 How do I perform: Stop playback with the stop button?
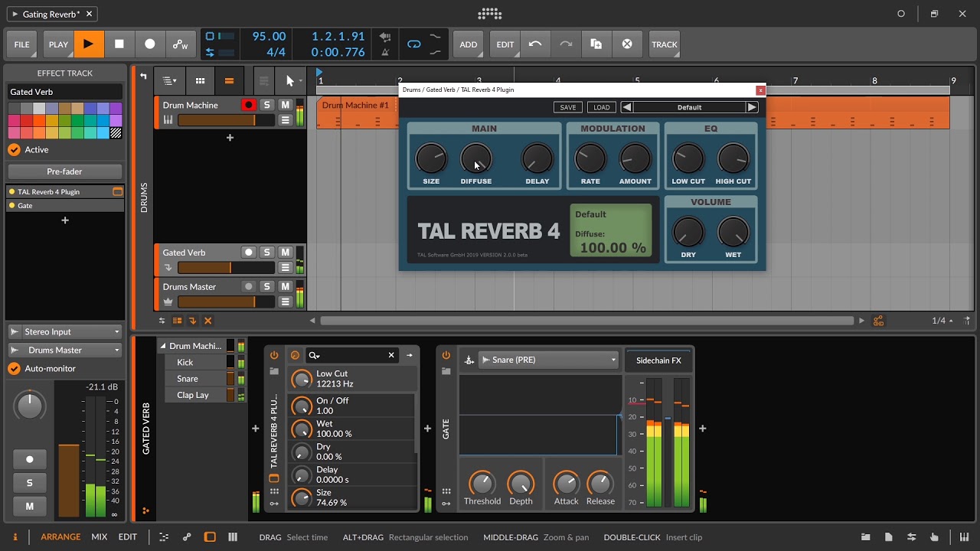click(119, 44)
